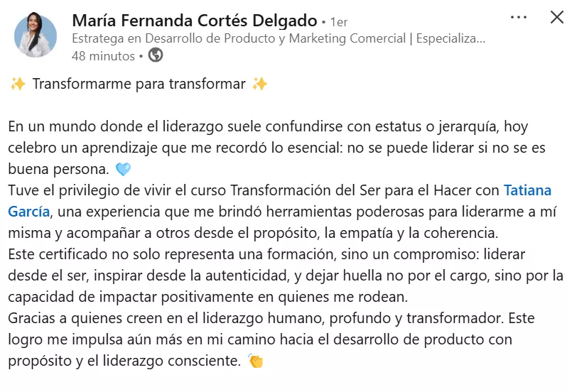Click the clapping hands emoji
The height and width of the screenshot is (392, 572).
tap(256, 361)
